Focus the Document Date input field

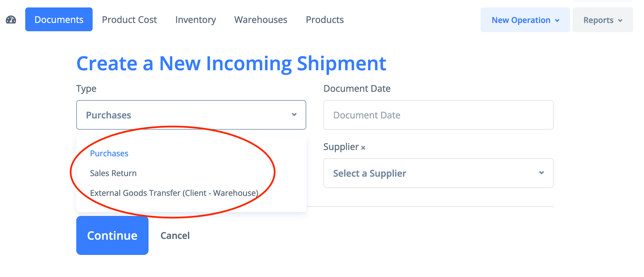(x=438, y=115)
